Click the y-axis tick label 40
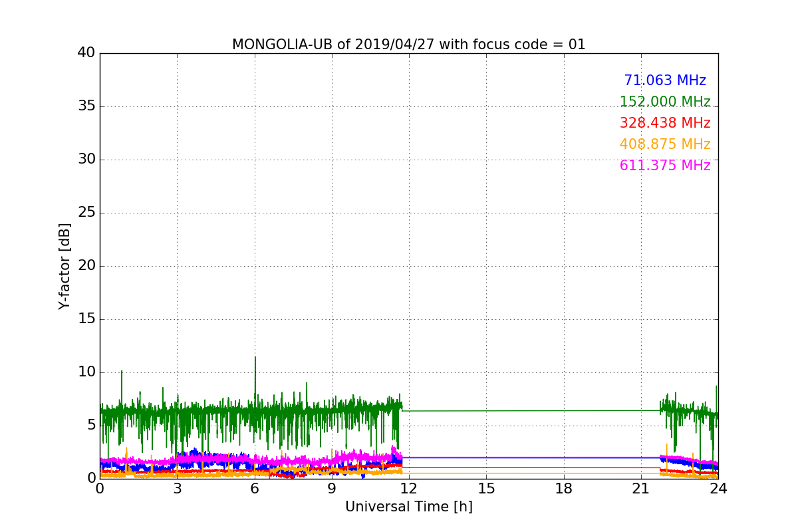 (86, 53)
